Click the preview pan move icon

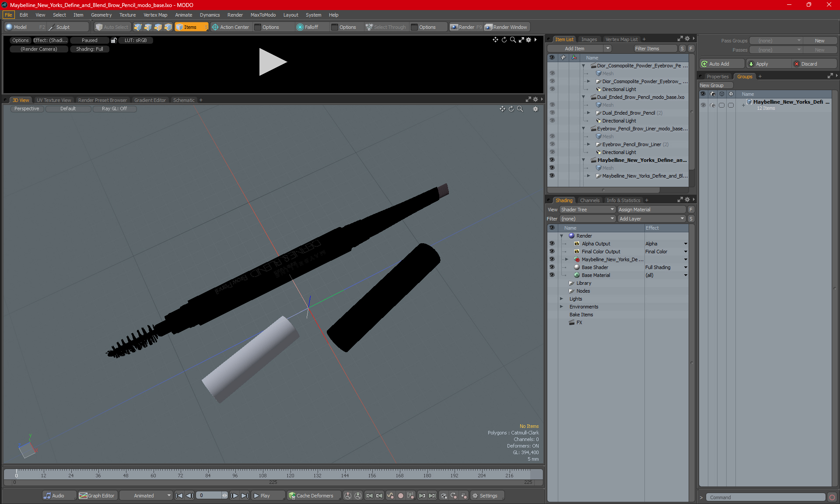click(x=495, y=40)
